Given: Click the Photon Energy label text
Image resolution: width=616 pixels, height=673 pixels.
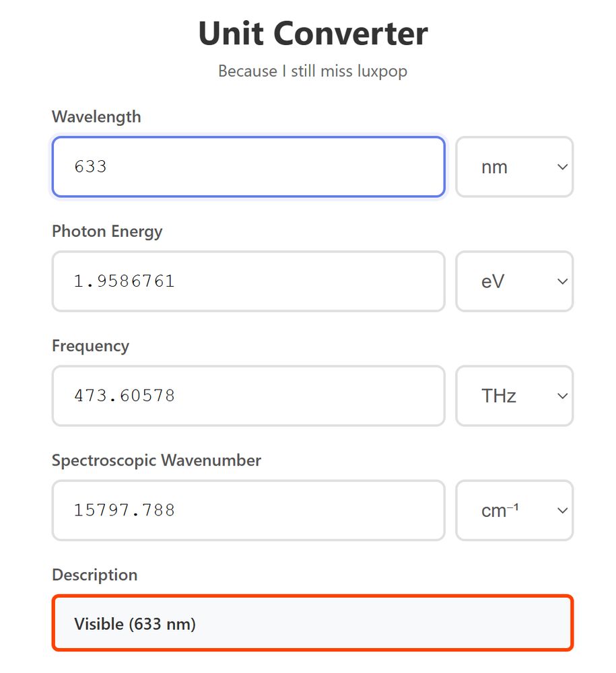Looking at the screenshot, I should pyautogui.click(x=107, y=232).
